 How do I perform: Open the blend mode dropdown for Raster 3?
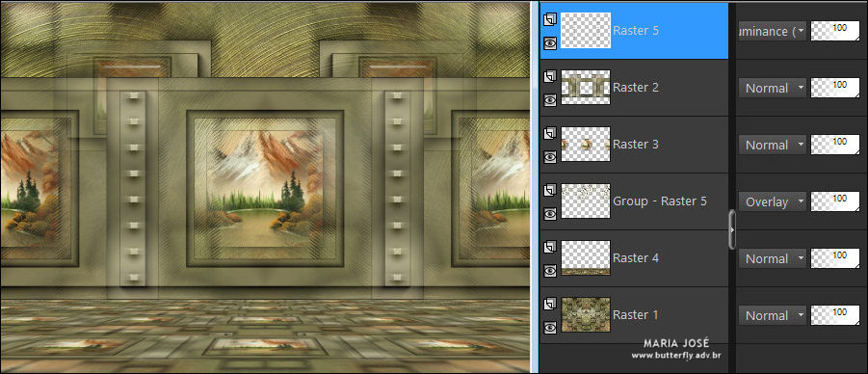(773, 146)
